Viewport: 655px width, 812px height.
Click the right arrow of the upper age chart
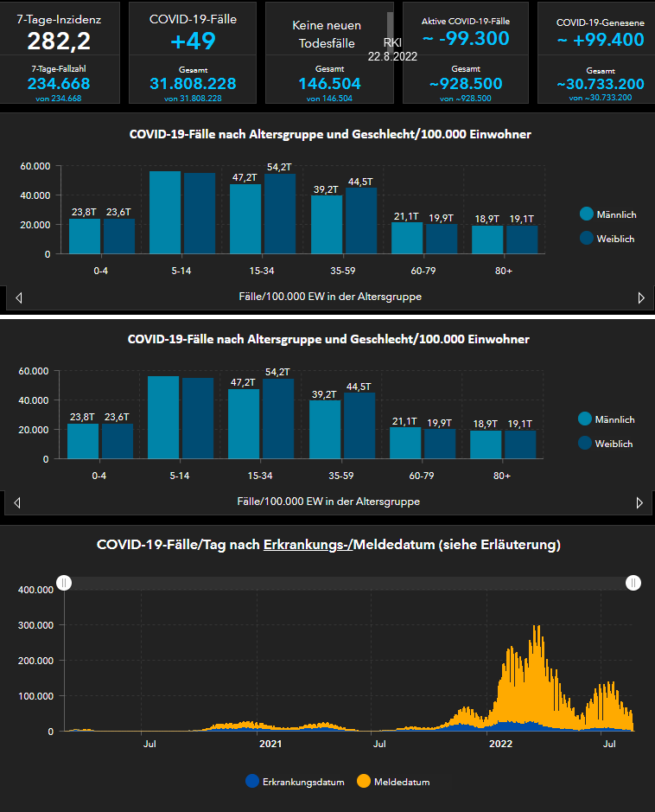coord(640,297)
